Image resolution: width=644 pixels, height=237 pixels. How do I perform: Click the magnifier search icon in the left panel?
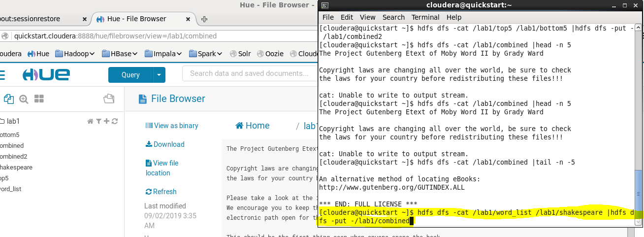[x=24, y=99]
